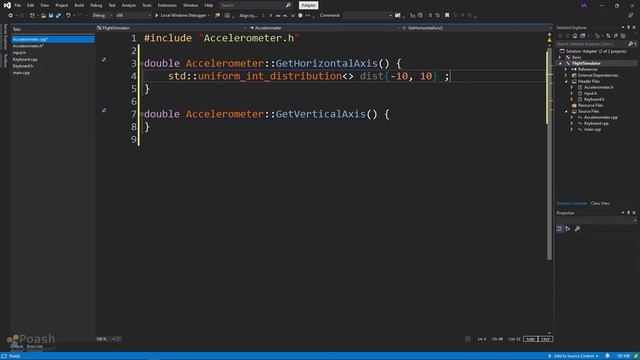Screen dimensions: 640x360
Task: Click the save all toolbar icon
Action: pyautogui.click(x=58, y=16)
